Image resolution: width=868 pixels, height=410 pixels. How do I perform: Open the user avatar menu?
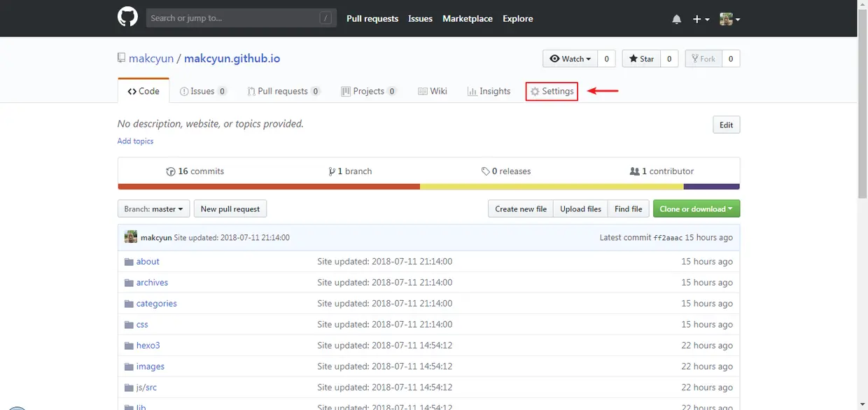click(730, 19)
